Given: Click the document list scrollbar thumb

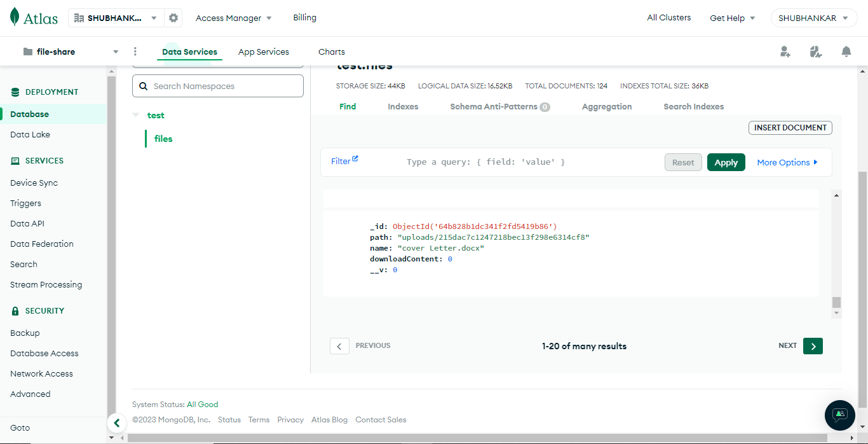Looking at the screenshot, I should (836, 302).
